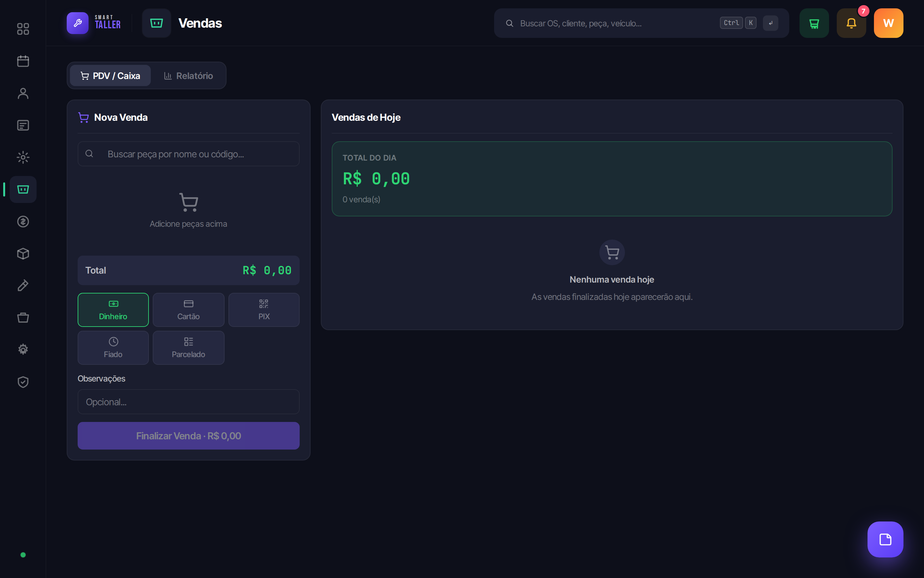Open the W user avatar menu
Image resolution: width=924 pixels, height=578 pixels.
pos(888,23)
